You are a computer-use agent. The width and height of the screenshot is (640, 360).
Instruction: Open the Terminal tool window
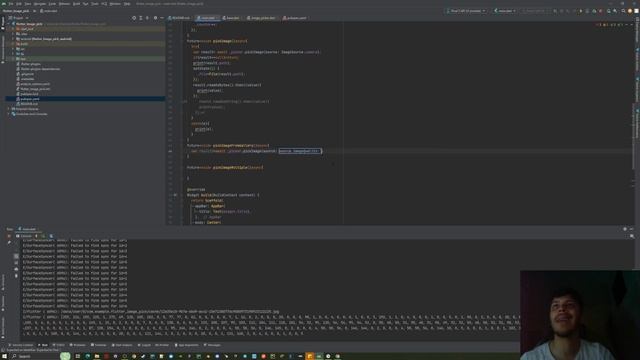(98, 345)
